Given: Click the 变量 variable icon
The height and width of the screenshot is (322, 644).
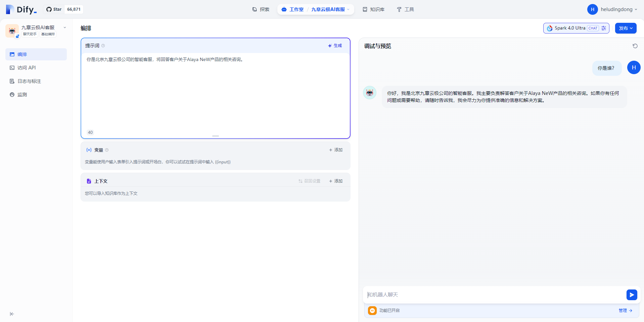Looking at the screenshot, I should click(x=89, y=150).
